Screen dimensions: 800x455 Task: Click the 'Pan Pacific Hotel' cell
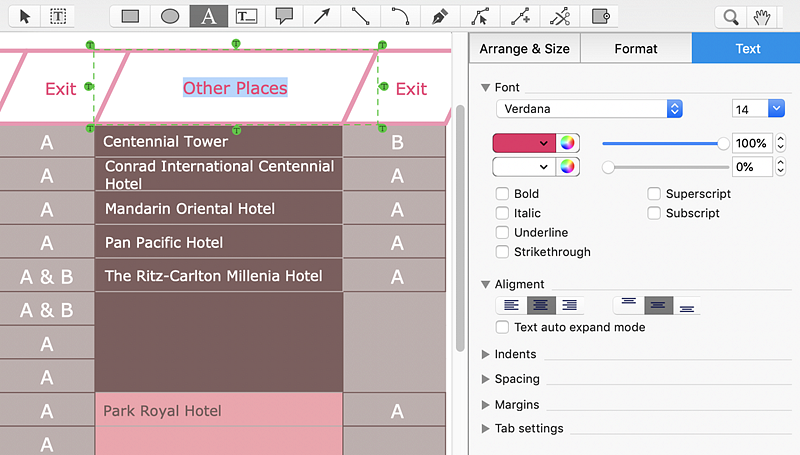pyautogui.click(x=218, y=242)
